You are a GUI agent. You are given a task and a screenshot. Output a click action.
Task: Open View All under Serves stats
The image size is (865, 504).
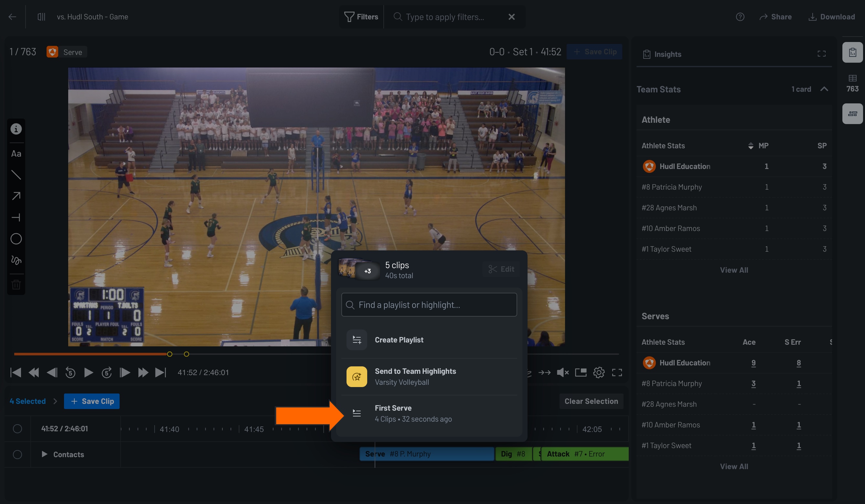click(734, 466)
